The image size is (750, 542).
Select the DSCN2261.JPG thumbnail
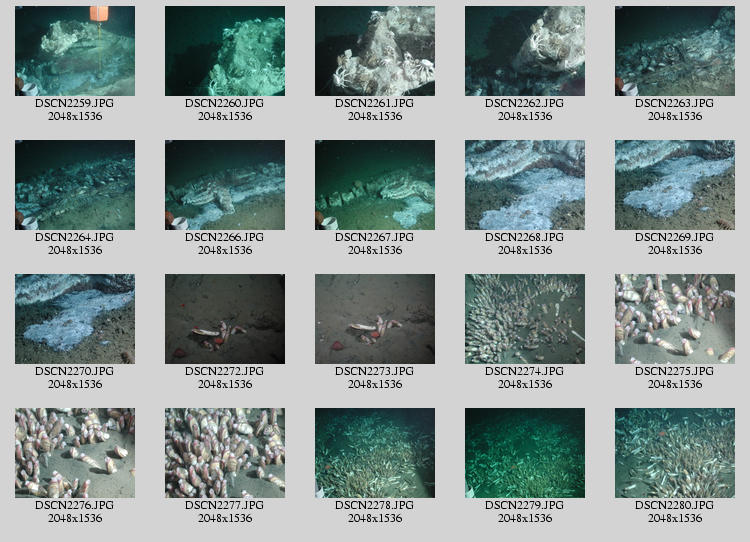point(375,51)
